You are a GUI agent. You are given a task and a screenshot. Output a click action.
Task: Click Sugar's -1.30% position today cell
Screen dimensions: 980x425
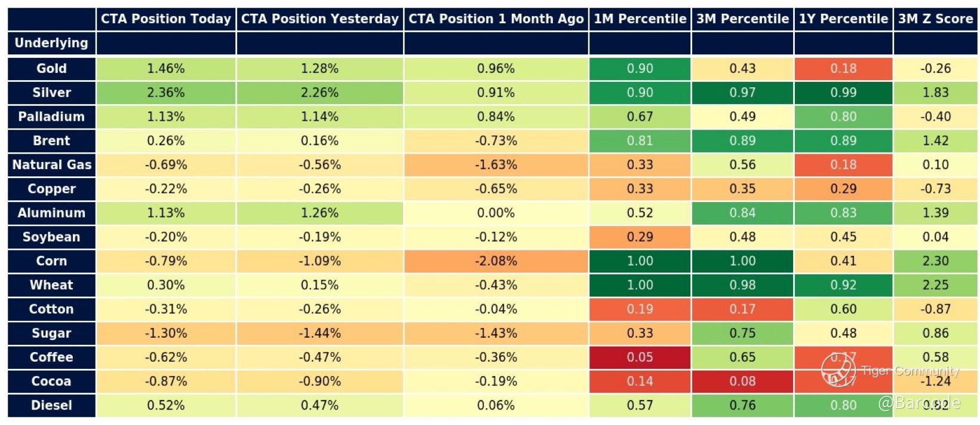tap(166, 334)
